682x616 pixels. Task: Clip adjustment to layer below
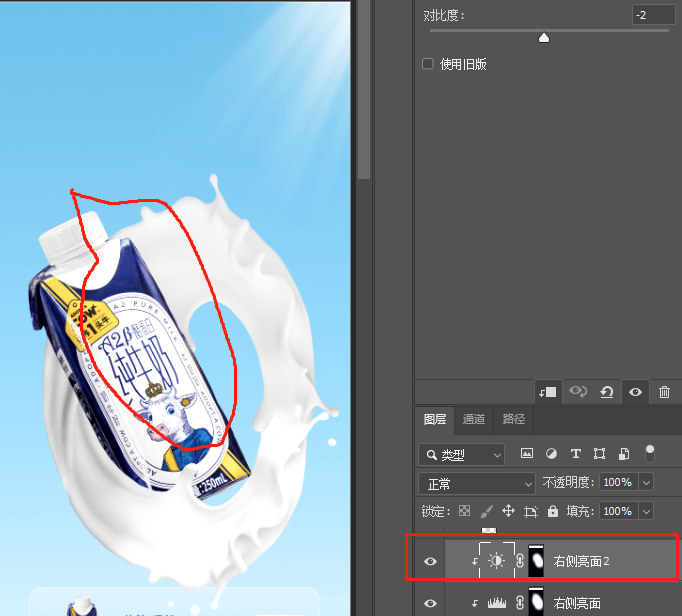coord(547,392)
